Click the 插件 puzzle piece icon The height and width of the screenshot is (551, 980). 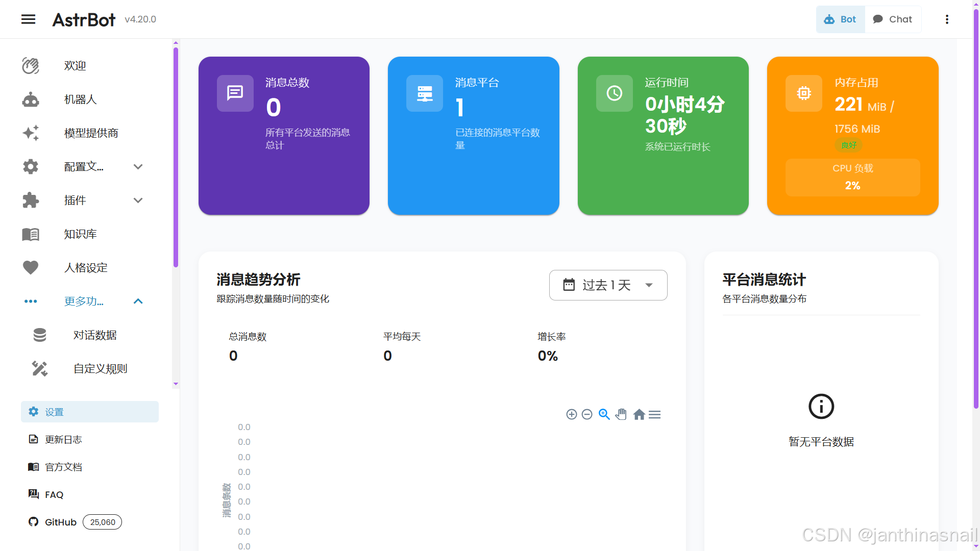[31, 201]
